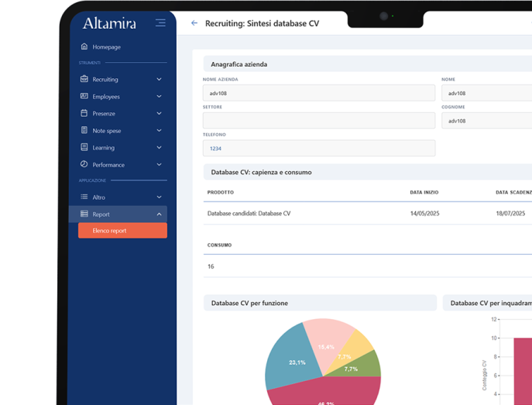Click the 18/07/2025 expiry date cell
Viewport: 532px width, 405px height.
(x=510, y=214)
